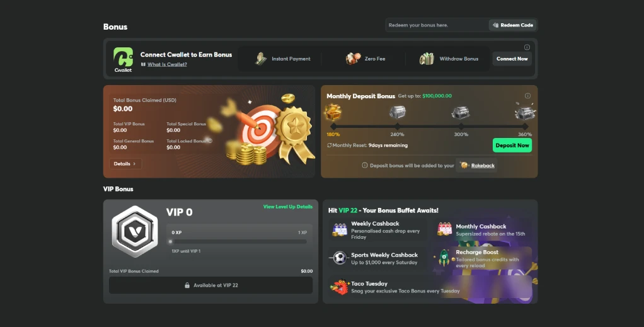Click the Taco Tuesday dragon icon
Viewport: 644px width, 327px height.
pyautogui.click(x=339, y=287)
